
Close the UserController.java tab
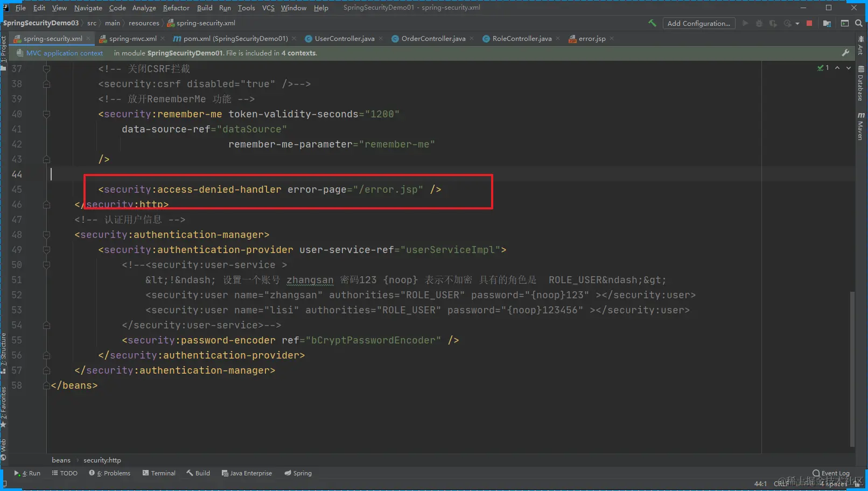381,38
